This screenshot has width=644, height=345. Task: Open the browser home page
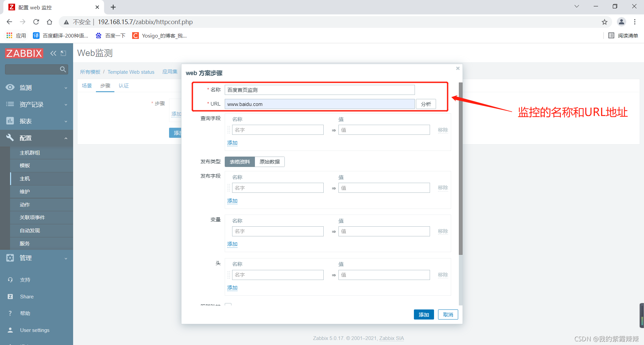(x=50, y=22)
